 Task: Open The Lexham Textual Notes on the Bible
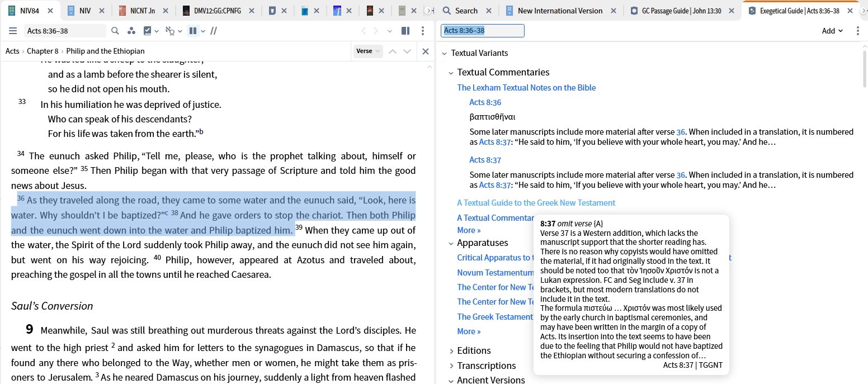point(526,87)
